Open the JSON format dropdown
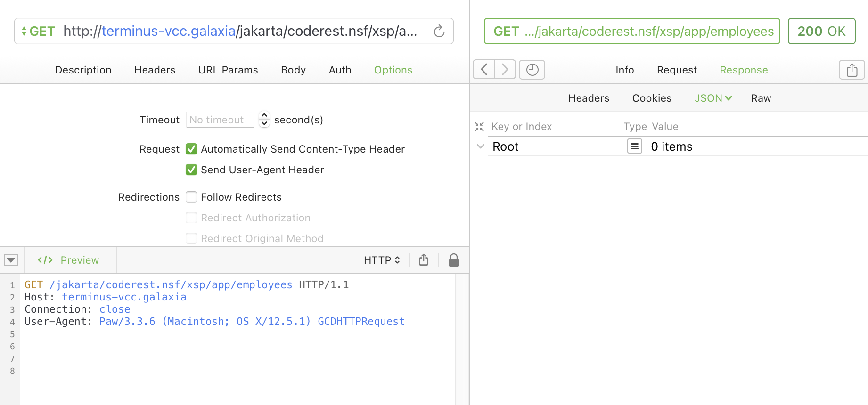The image size is (868, 405). coord(712,98)
